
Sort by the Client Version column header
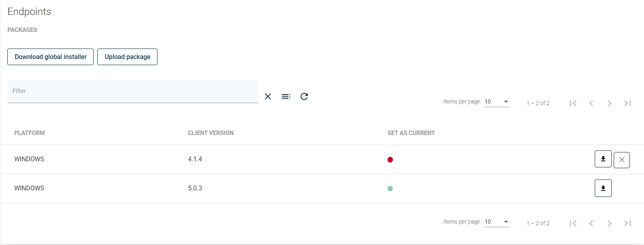pos(211,133)
